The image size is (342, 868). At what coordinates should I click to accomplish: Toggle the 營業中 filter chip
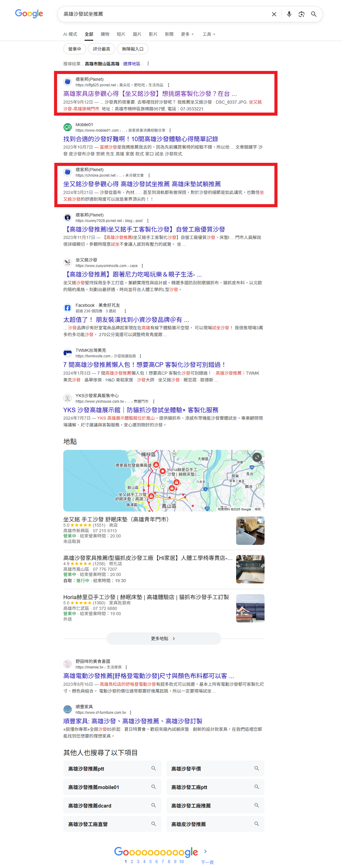[x=74, y=49]
